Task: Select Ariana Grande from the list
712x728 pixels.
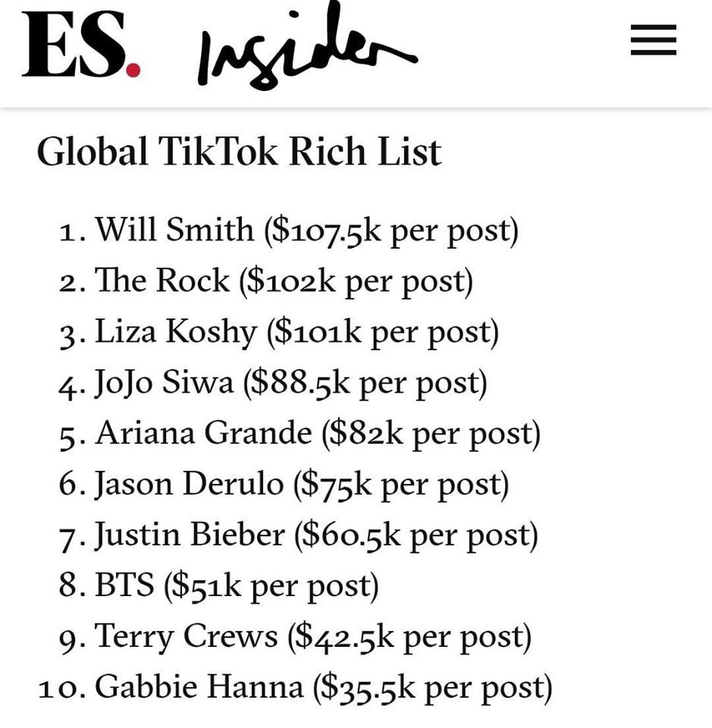Action: point(300,433)
